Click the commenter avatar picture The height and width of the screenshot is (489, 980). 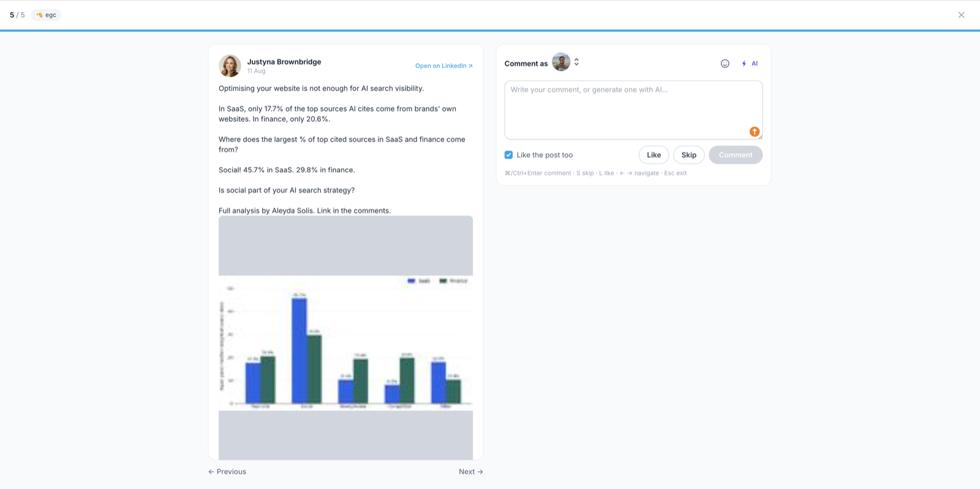point(561,62)
